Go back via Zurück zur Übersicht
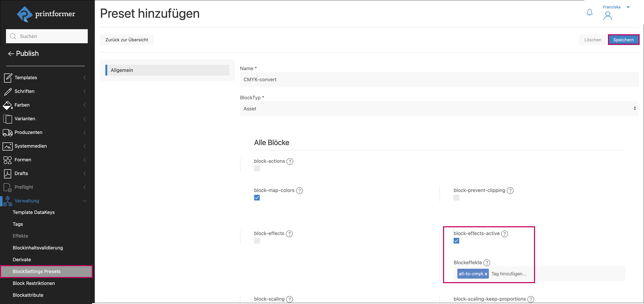 [x=126, y=40]
